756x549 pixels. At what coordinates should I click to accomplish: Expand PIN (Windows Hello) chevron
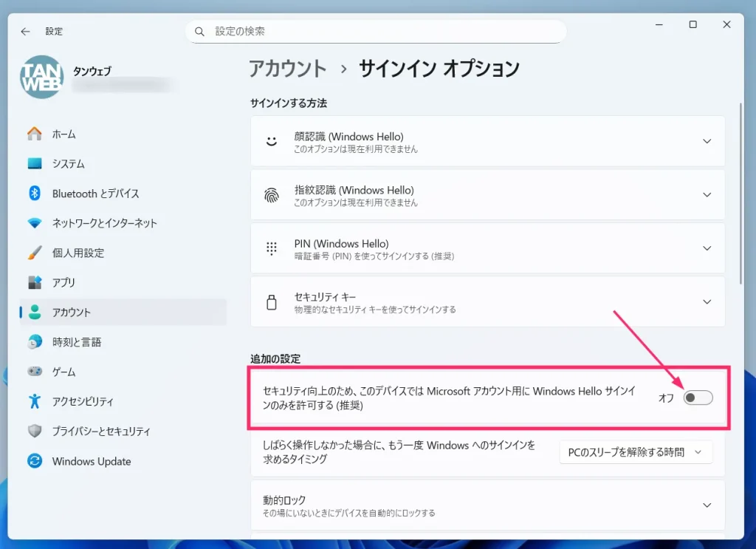point(707,248)
